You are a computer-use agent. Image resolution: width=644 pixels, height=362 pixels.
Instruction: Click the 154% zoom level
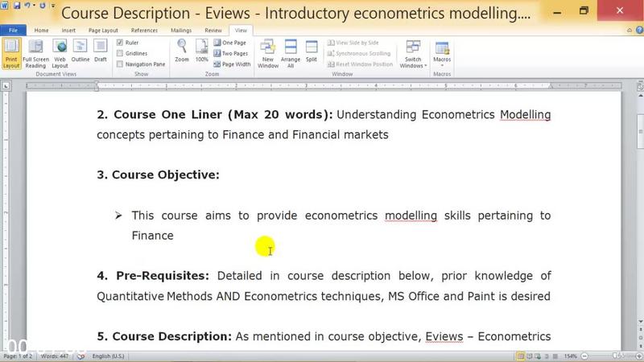click(570, 356)
